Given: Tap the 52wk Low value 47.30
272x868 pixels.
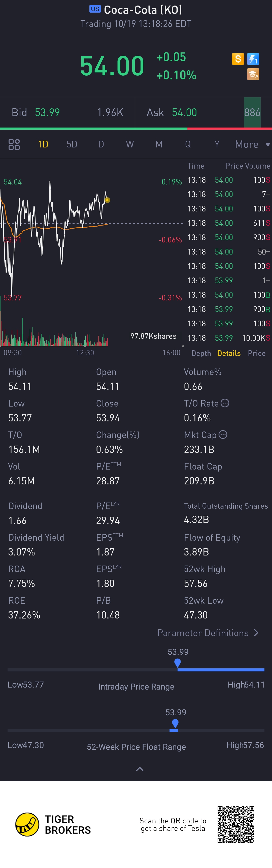Looking at the screenshot, I should click(x=196, y=615).
